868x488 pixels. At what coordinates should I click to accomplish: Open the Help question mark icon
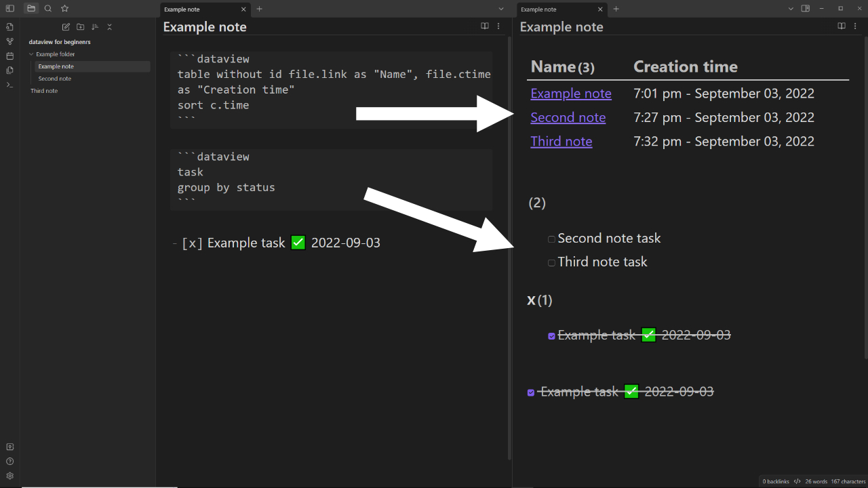pos(9,461)
